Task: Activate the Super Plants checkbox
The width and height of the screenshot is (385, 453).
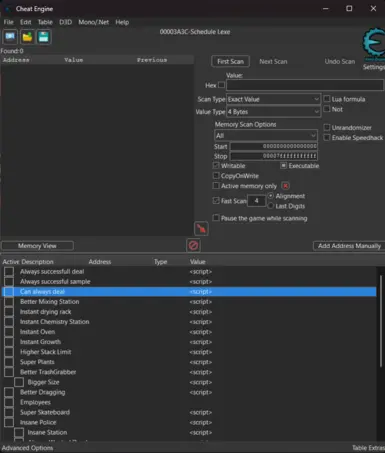Action: click(x=9, y=362)
